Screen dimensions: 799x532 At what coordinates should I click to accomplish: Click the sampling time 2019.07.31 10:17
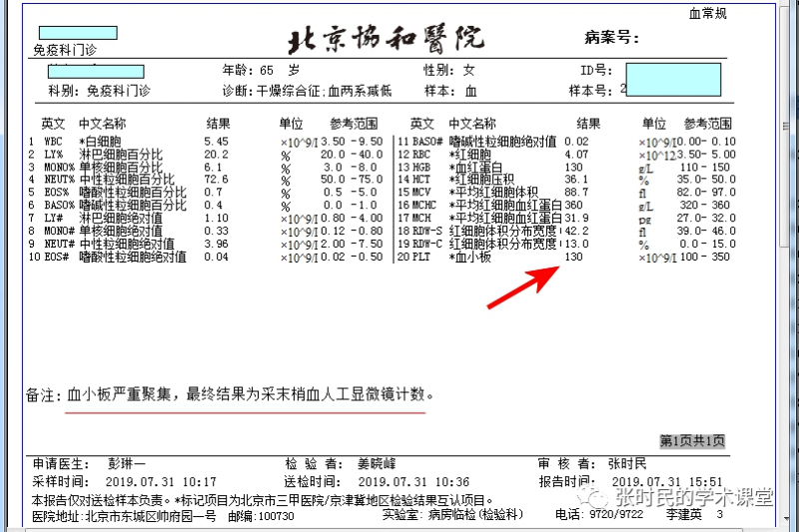[161, 482]
